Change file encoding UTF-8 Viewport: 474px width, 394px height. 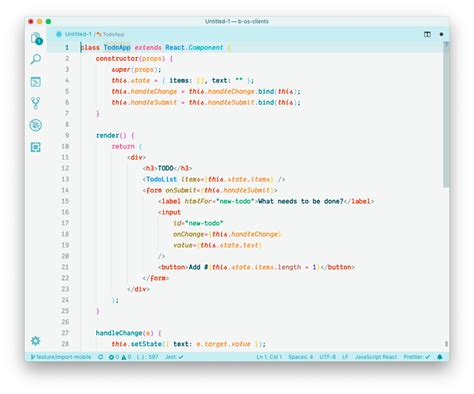(327, 357)
